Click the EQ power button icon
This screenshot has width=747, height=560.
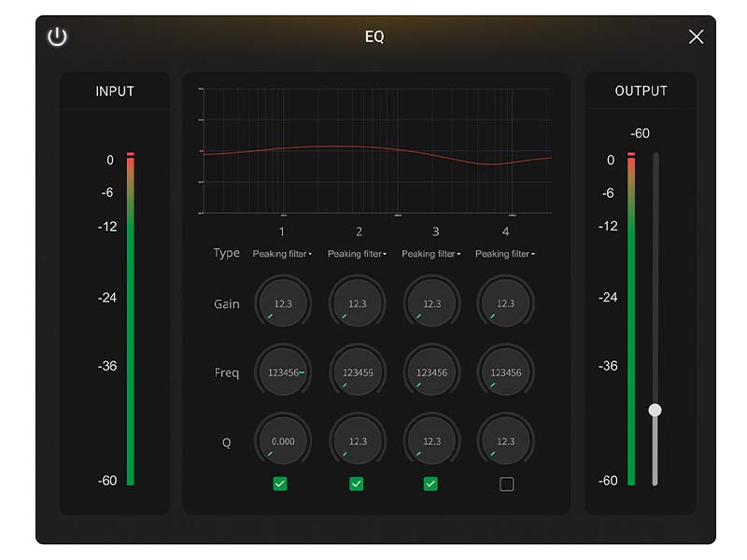coord(58,36)
